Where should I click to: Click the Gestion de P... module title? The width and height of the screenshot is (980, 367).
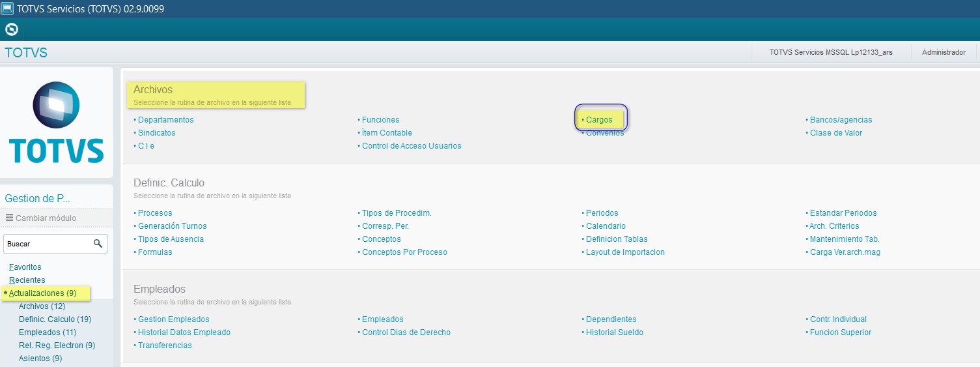pyautogui.click(x=37, y=198)
